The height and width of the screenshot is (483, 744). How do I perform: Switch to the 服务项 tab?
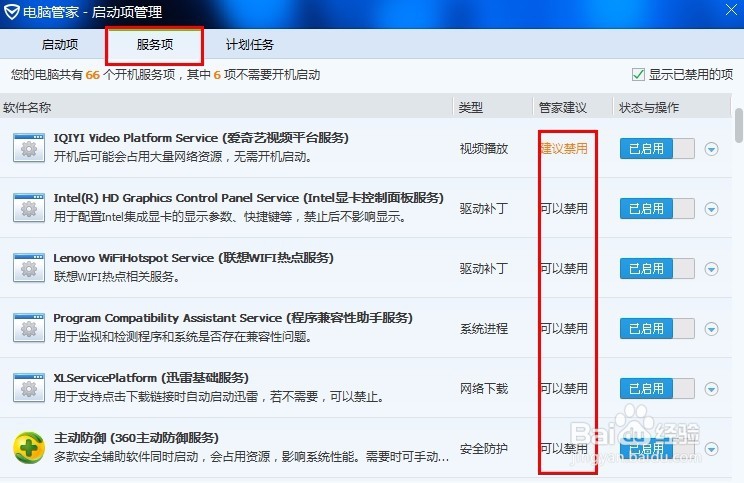point(155,45)
